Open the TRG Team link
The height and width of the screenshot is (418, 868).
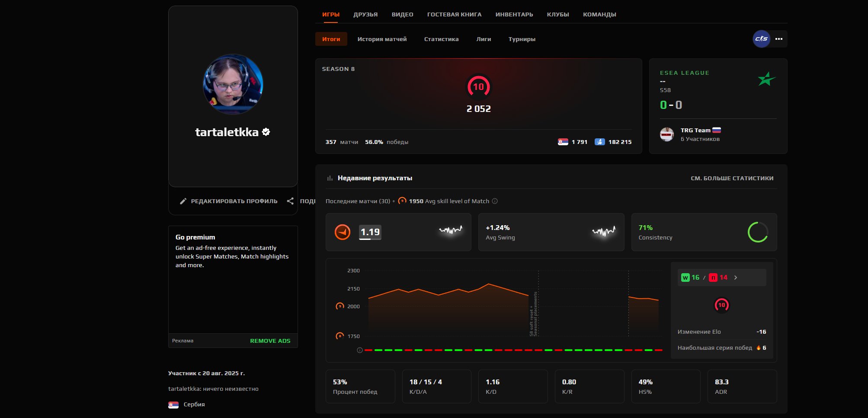tap(695, 130)
